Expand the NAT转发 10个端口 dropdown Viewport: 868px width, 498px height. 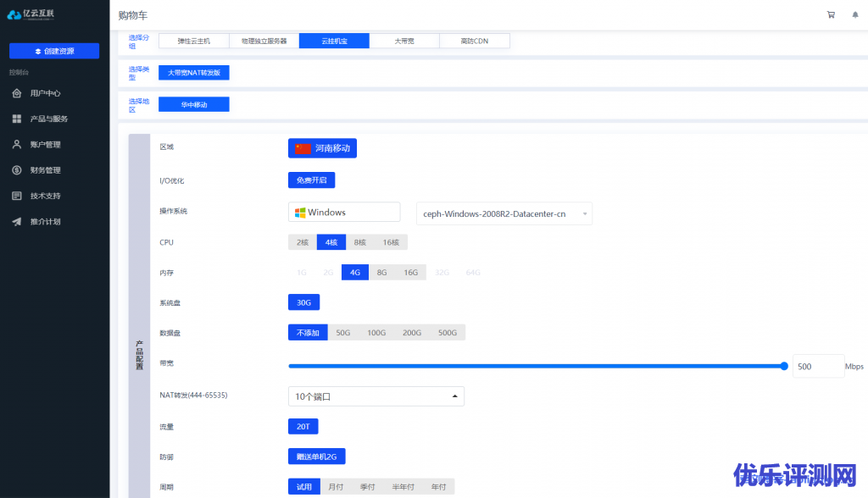pyautogui.click(x=376, y=396)
